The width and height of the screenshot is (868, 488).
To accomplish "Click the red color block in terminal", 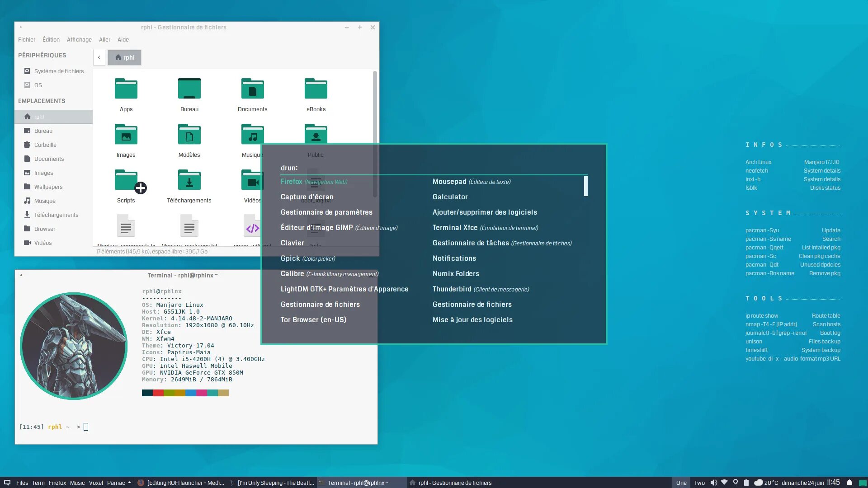I will coord(158,393).
